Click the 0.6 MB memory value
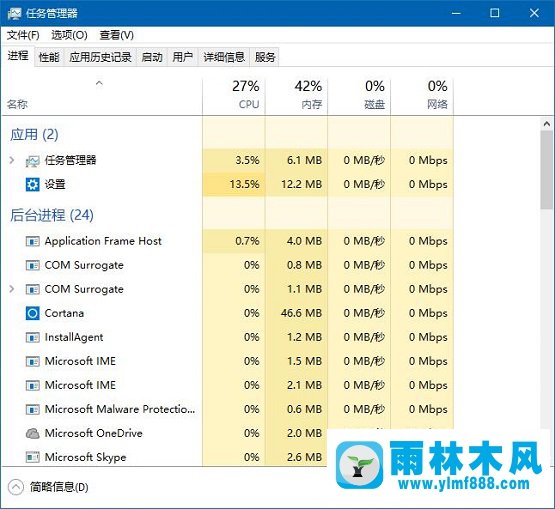Image resolution: width=555 pixels, height=509 pixels. 304,409
